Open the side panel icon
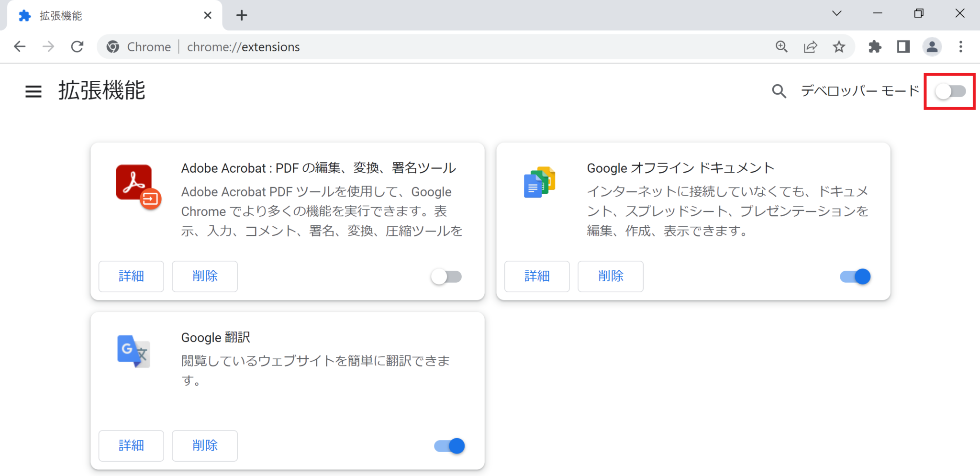The height and width of the screenshot is (476, 980). point(903,47)
